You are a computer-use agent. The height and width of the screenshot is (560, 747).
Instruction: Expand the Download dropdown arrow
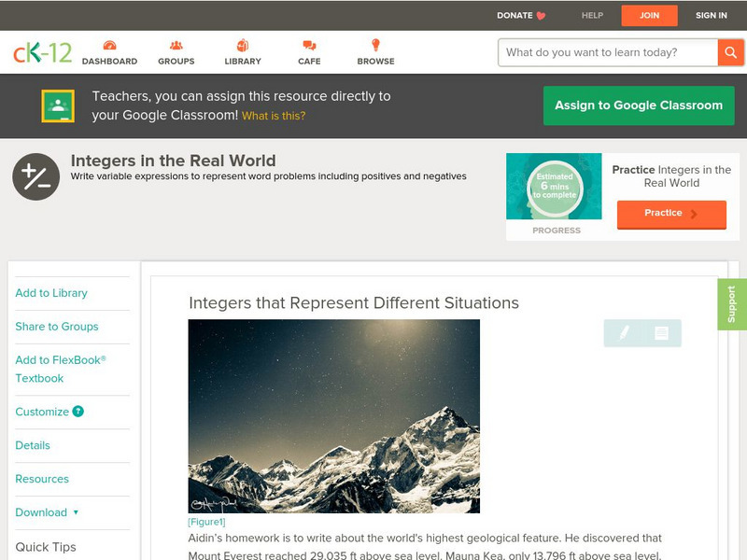(76, 512)
